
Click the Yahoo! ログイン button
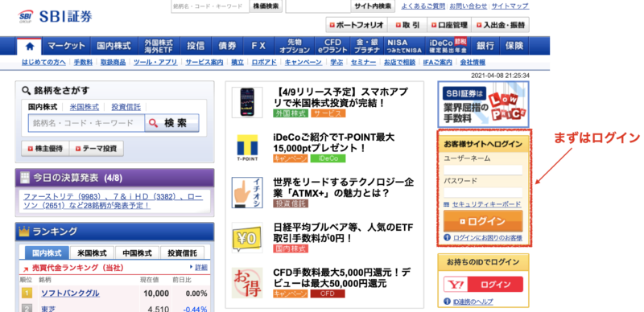click(484, 284)
